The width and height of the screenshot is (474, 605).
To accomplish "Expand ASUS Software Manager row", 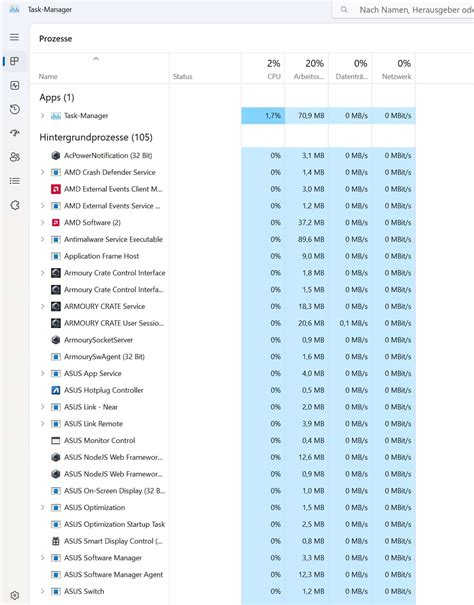I will point(42,558).
